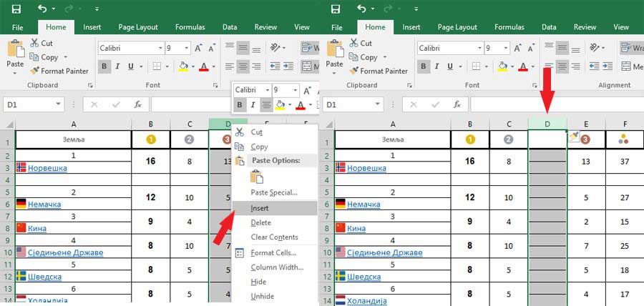Image resolution: width=644 pixels, height=306 pixels.
Task: Click Paste Special in the context menu
Action: (x=274, y=192)
